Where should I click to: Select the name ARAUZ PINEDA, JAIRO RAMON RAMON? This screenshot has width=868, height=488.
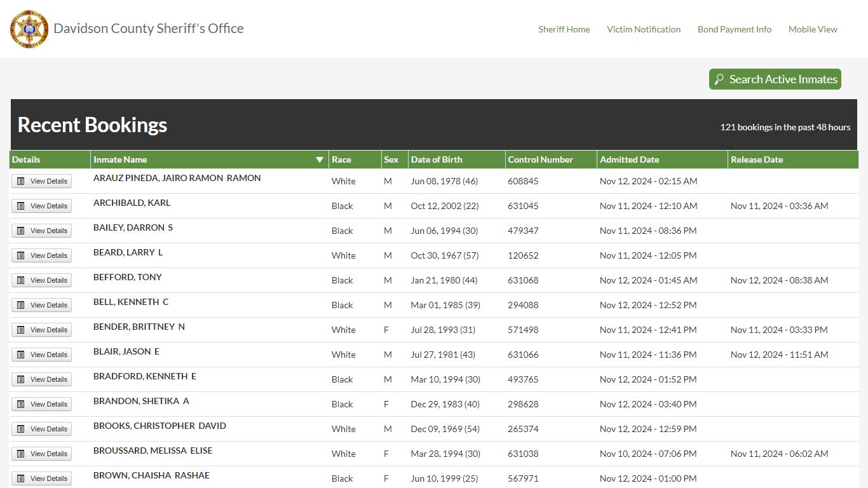pos(177,178)
